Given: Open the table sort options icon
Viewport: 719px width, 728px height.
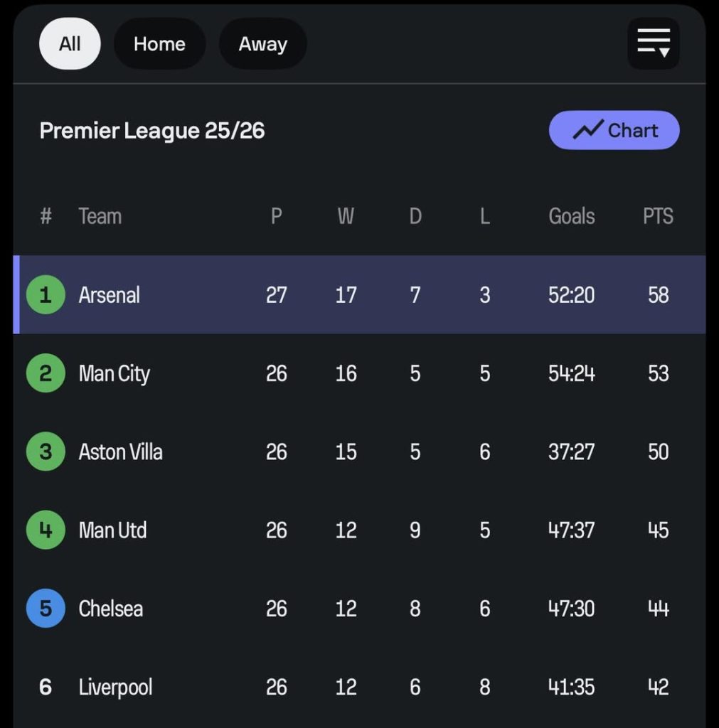Looking at the screenshot, I should [x=652, y=43].
